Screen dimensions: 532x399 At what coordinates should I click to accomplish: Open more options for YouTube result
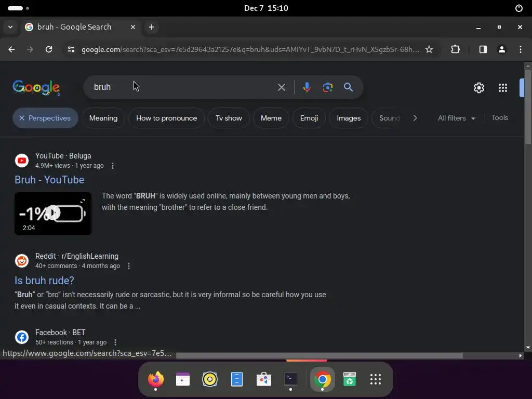pos(113,166)
